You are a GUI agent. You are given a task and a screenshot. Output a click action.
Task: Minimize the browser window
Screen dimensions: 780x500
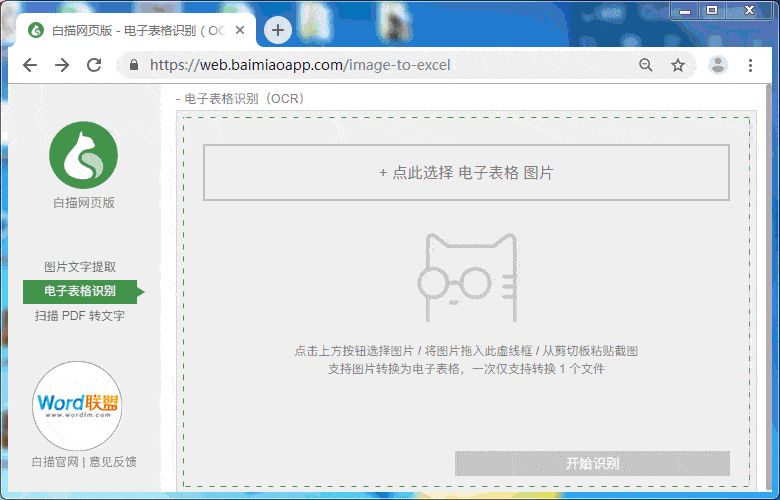(685, 10)
